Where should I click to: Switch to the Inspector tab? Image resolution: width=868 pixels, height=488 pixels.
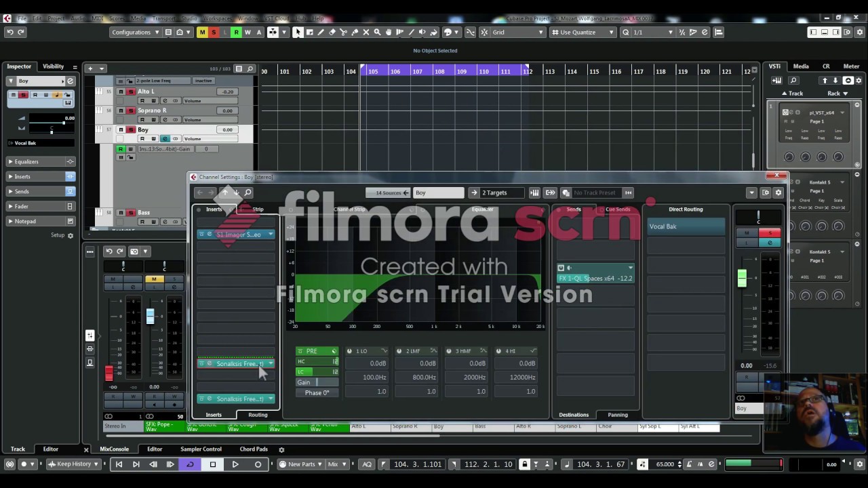tap(19, 66)
